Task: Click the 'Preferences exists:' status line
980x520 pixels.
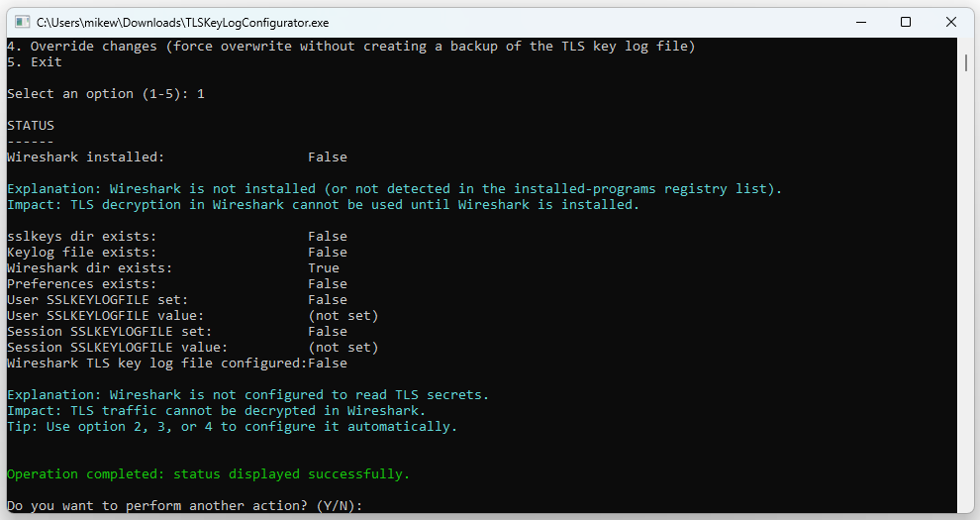Action: click(x=82, y=284)
